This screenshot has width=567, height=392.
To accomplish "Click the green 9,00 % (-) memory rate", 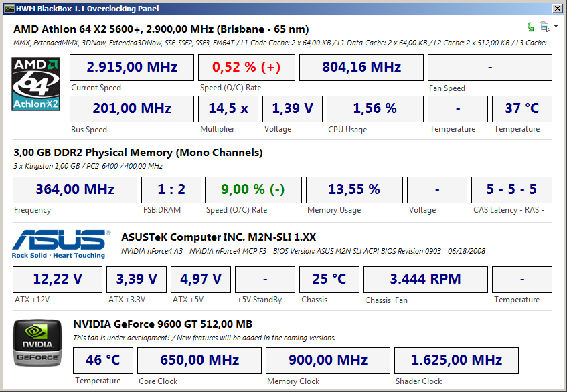I will pos(253,190).
